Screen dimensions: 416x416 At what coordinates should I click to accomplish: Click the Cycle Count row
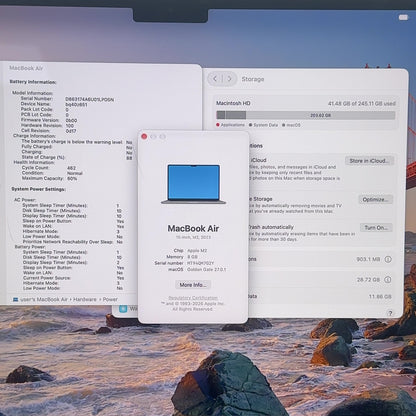pos(49,168)
